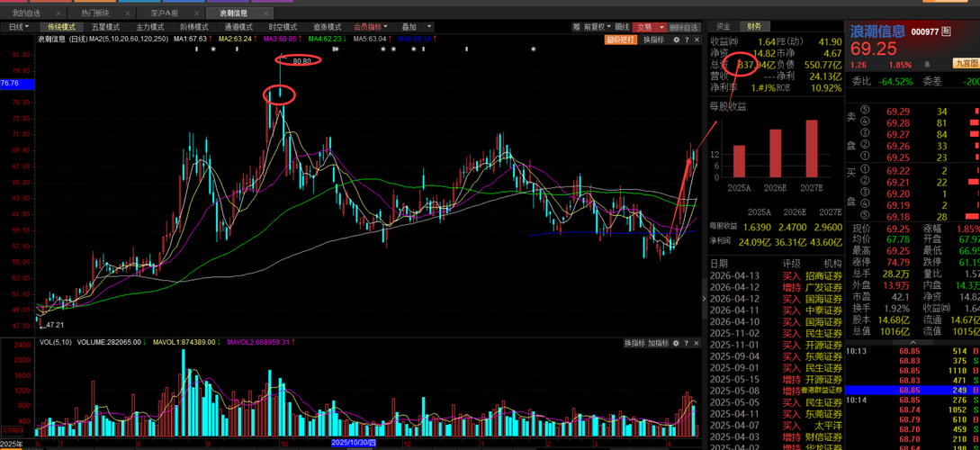The width and height of the screenshot is (980, 450).
Task: Select the 2025-04-07 太平洋 rating row
Action: [776, 425]
